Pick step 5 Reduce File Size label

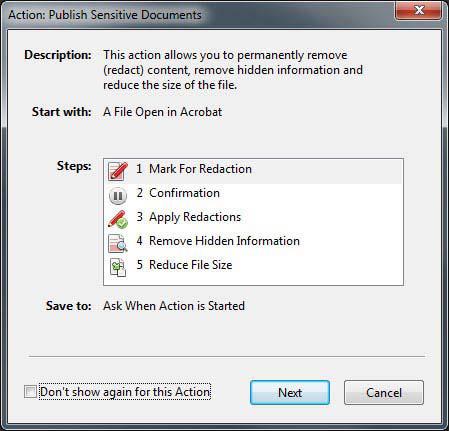(184, 265)
